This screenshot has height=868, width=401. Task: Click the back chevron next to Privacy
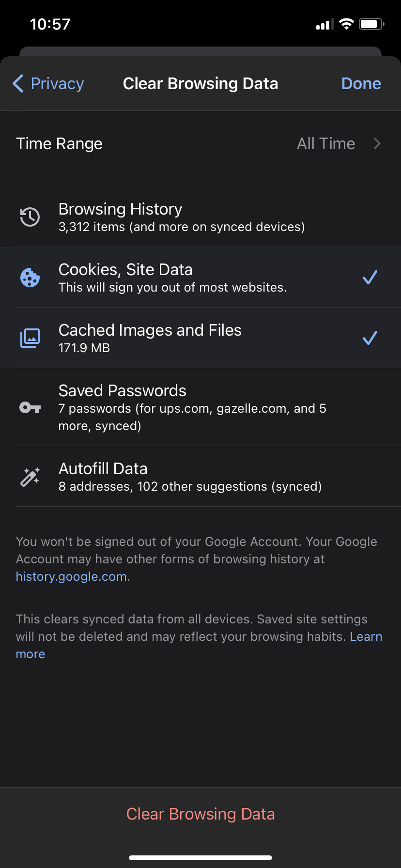pos(18,83)
